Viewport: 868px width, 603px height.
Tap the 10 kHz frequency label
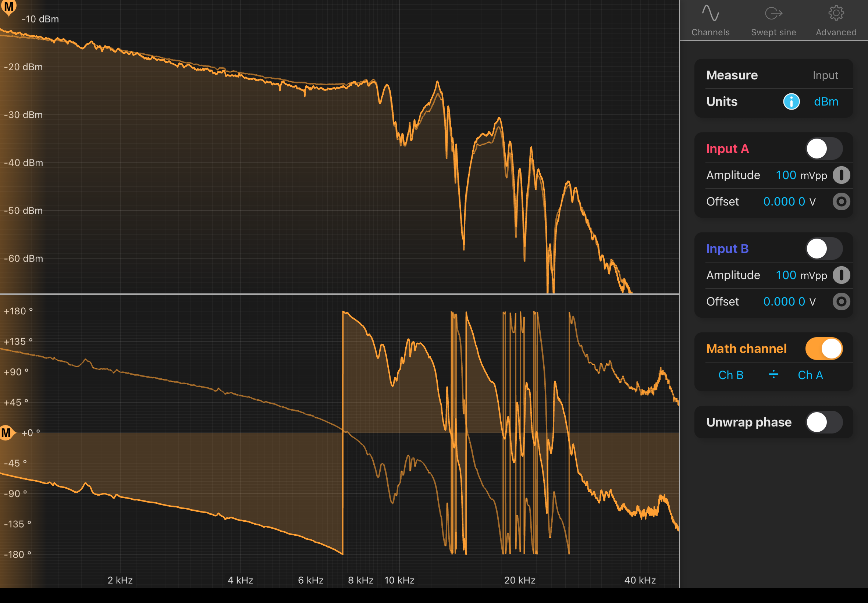pos(399,580)
